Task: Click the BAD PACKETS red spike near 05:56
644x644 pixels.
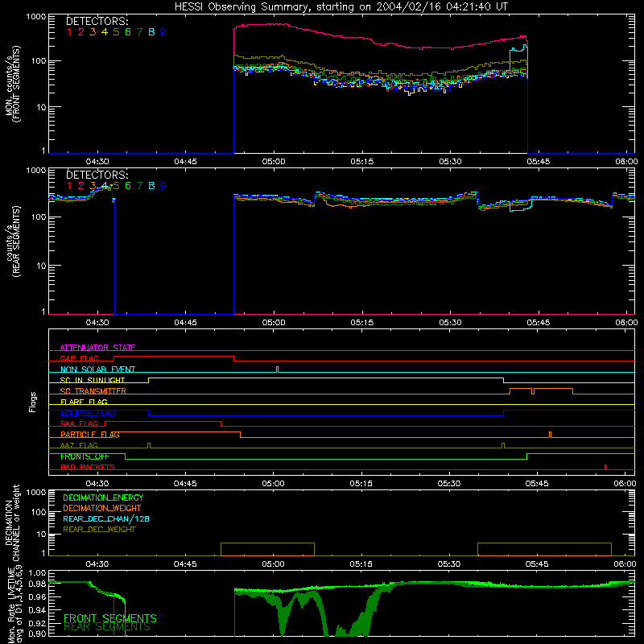Action: [605, 467]
